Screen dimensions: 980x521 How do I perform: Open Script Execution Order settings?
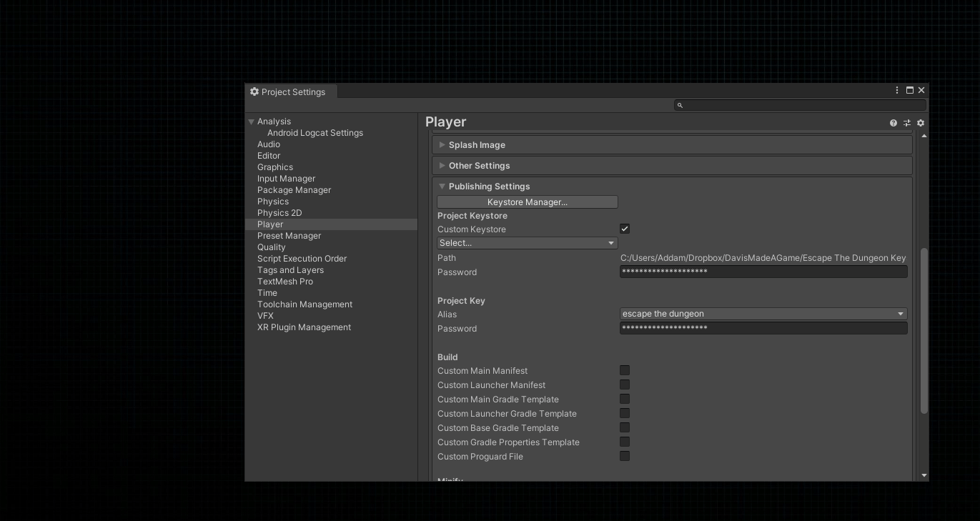[302, 259]
